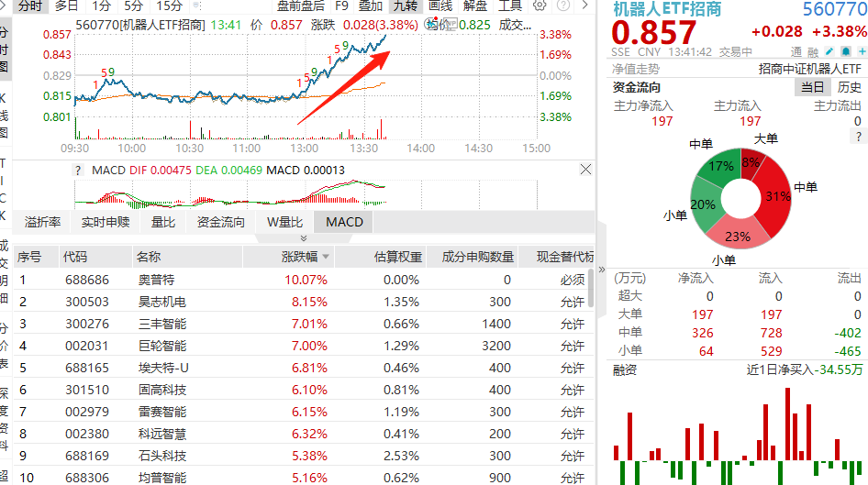Add to watchlist with plus icon
This screenshot has height=485, width=868.
pos(862,52)
